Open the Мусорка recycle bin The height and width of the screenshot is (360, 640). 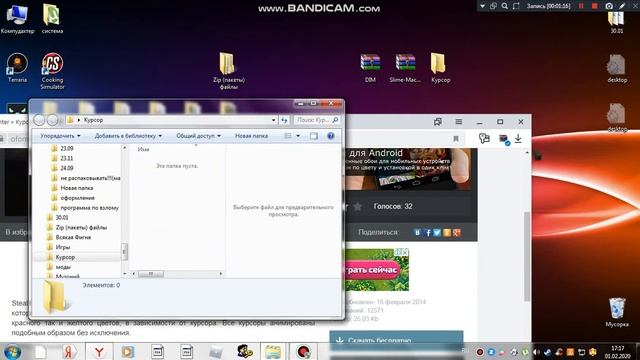[x=617, y=312]
